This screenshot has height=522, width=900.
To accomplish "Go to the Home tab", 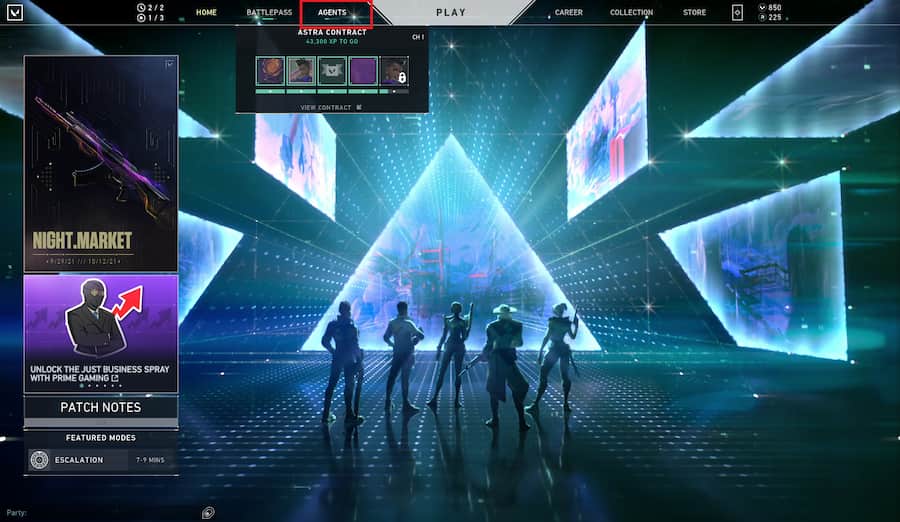I will (x=206, y=12).
